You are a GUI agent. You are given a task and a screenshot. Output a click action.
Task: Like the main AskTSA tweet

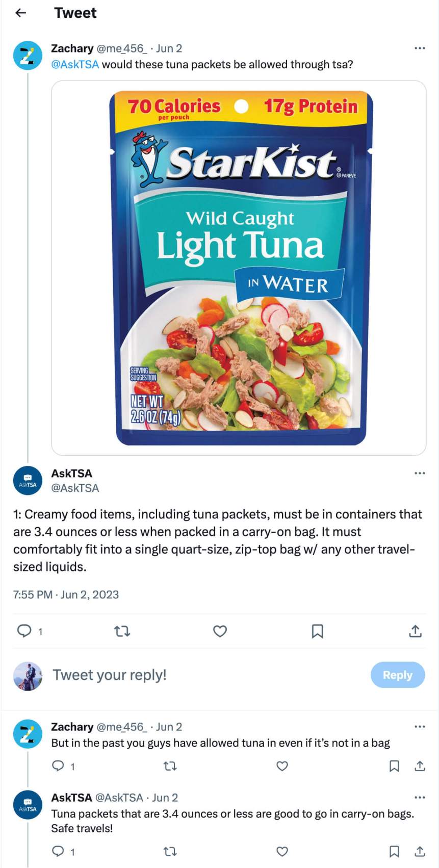[x=220, y=632]
